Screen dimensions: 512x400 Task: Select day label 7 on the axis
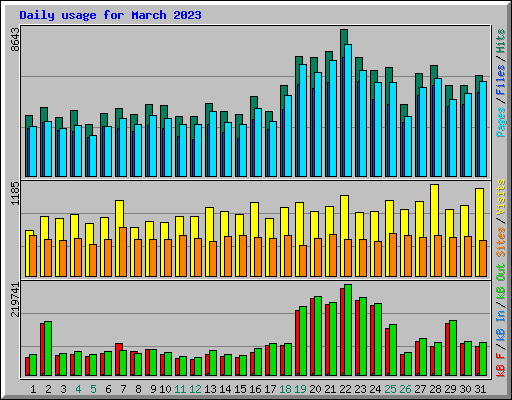123,389
